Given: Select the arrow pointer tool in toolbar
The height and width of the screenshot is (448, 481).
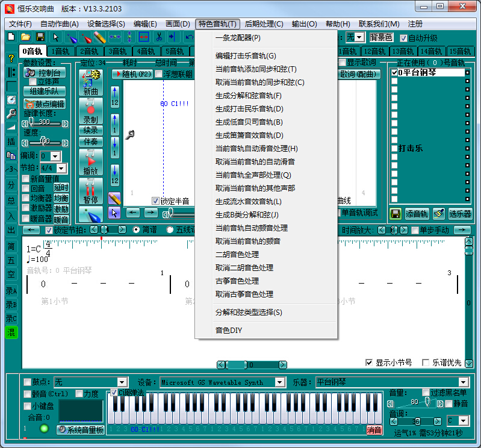Looking at the screenshot, I should (x=56, y=37).
